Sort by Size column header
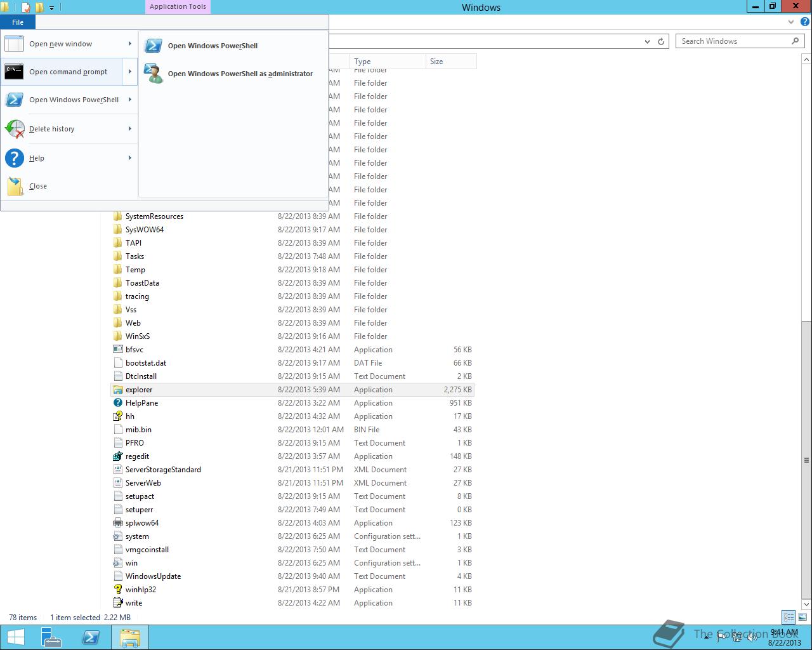Screen dimensions: 812x650 point(451,62)
